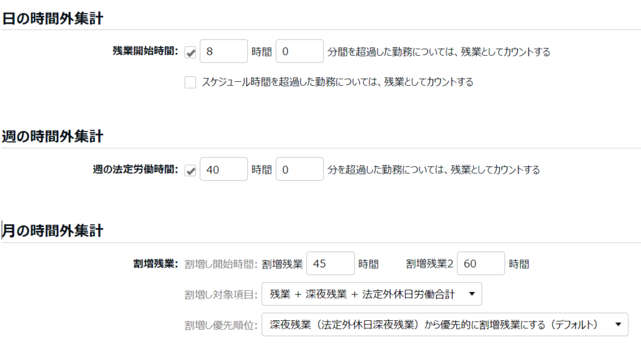The height and width of the screenshot is (364, 641).
Task: Select the 割増残業2 field showing 60
Action: pyautogui.click(x=481, y=263)
